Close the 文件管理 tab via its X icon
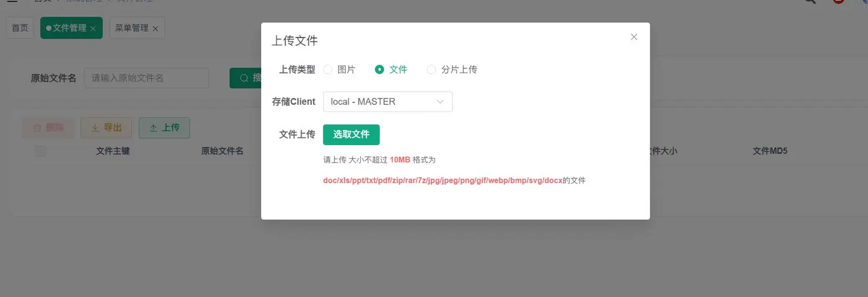The image size is (868, 297). click(93, 29)
